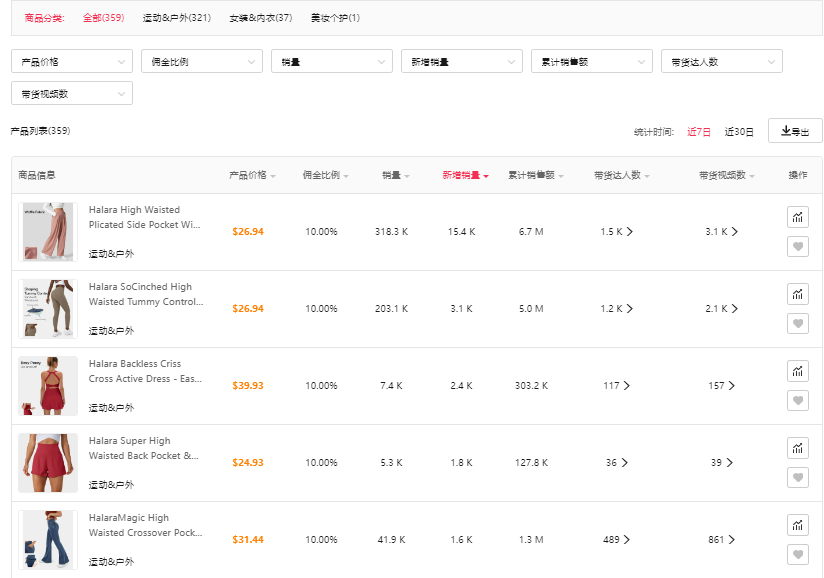Toggle favorite heart on HalaraMagic Crossover row
Viewport: 824px width, 578px height.
coord(797,554)
